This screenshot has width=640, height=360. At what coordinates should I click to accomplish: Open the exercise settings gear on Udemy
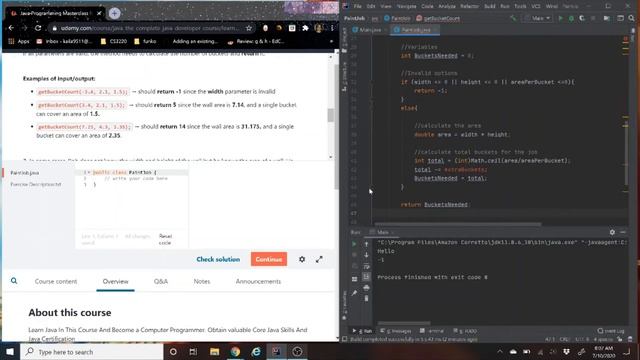pyautogui.click(x=302, y=259)
